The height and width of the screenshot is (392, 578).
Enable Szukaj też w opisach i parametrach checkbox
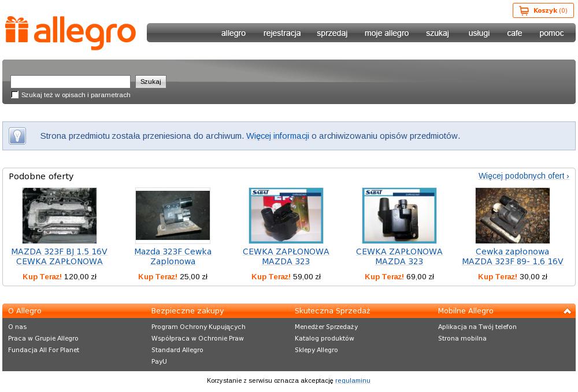click(x=15, y=95)
